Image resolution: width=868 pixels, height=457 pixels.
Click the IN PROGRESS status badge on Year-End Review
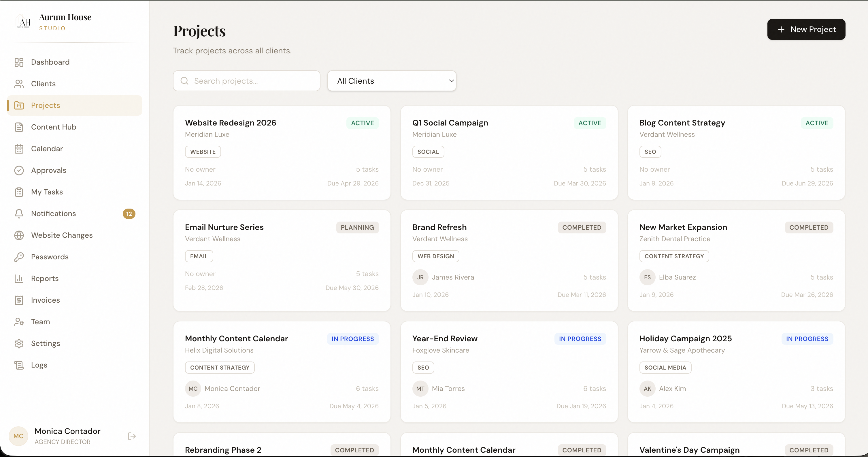580,339
